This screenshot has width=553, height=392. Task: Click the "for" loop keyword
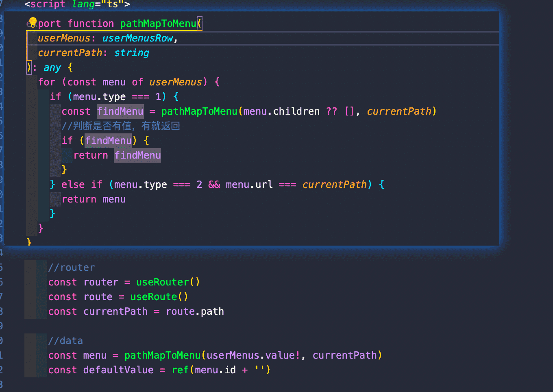click(47, 82)
